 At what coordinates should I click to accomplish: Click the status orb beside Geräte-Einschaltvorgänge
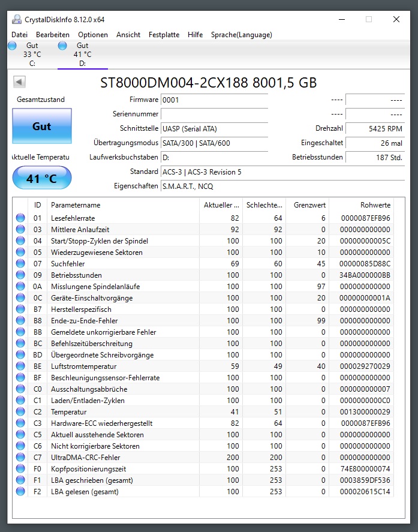pyautogui.click(x=20, y=297)
